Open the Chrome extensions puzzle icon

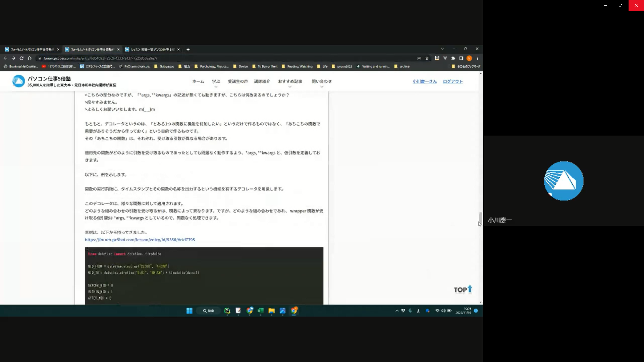coord(453,58)
